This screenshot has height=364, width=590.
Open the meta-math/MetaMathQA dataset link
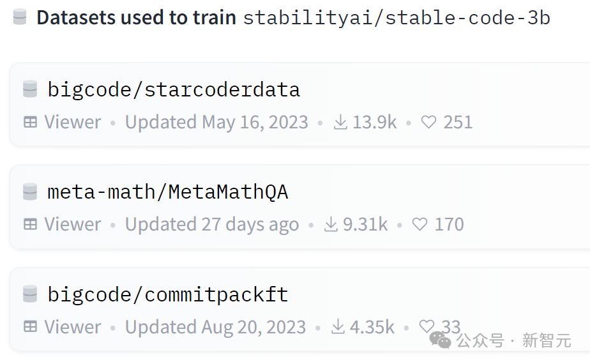coord(168,192)
